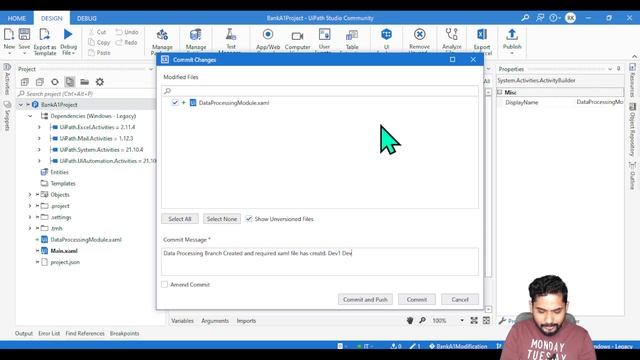Click the Analyze File ribbon icon
This screenshot has height=360, width=640.
[x=451, y=35]
